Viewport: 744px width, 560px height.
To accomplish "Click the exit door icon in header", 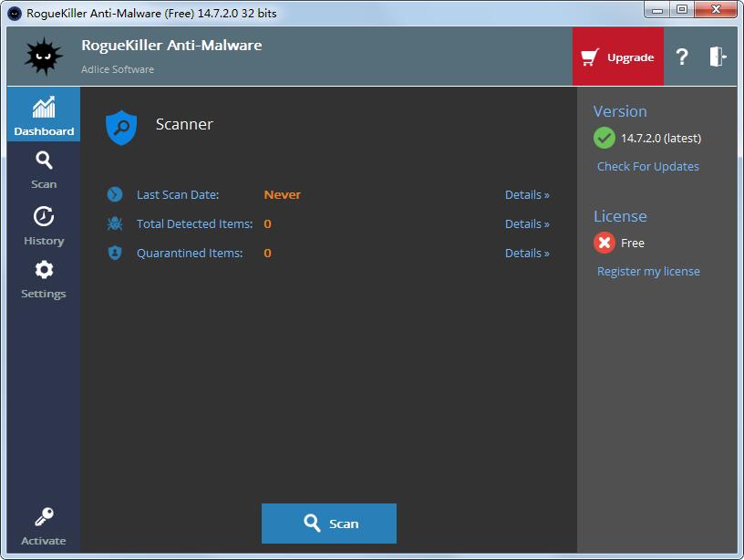I will point(718,57).
